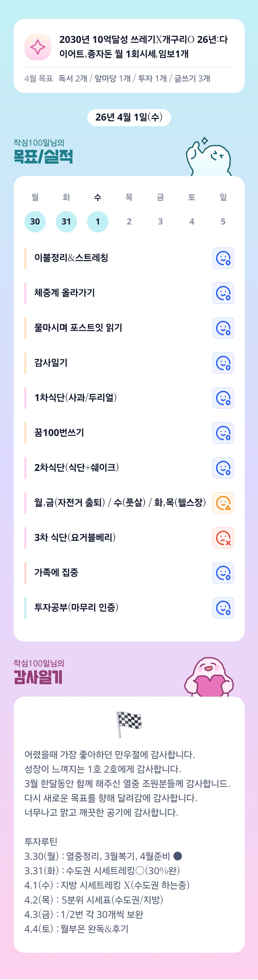Click the date pill 26년 4월 1일(수)

[129, 117]
